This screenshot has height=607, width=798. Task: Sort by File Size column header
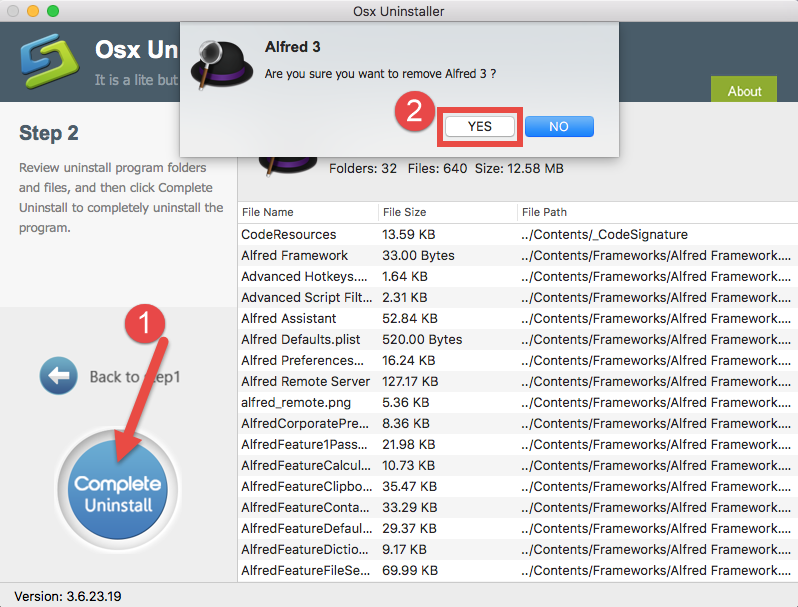[x=448, y=212]
